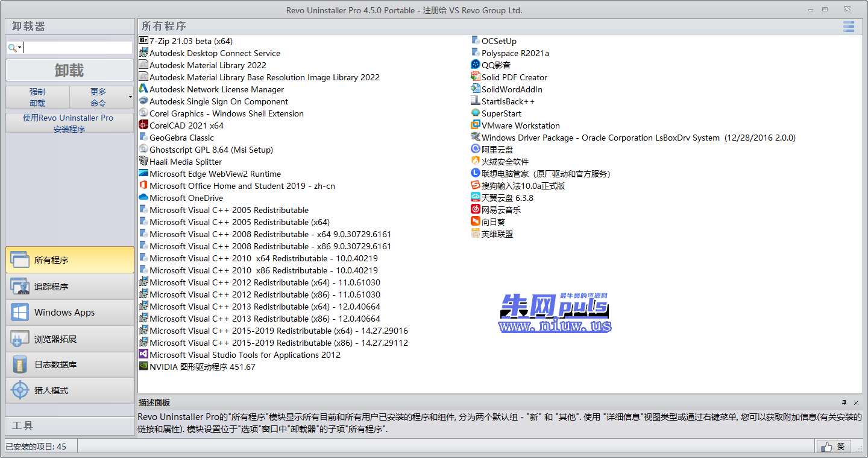Click the Visual Studio Tools for Applications icon

point(143,354)
